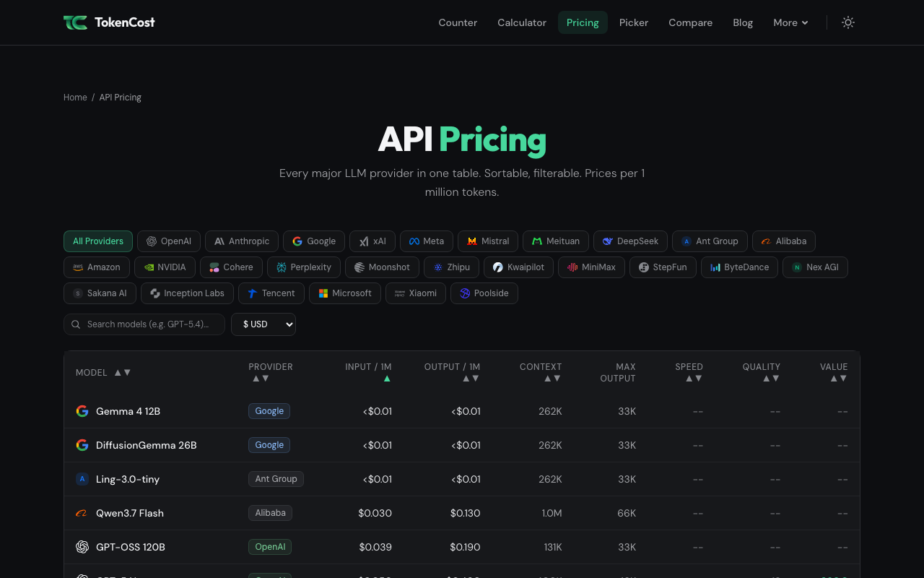The image size is (924, 578).
Task: Filter by ByteDance provider chip
Action: click(739, 267)
